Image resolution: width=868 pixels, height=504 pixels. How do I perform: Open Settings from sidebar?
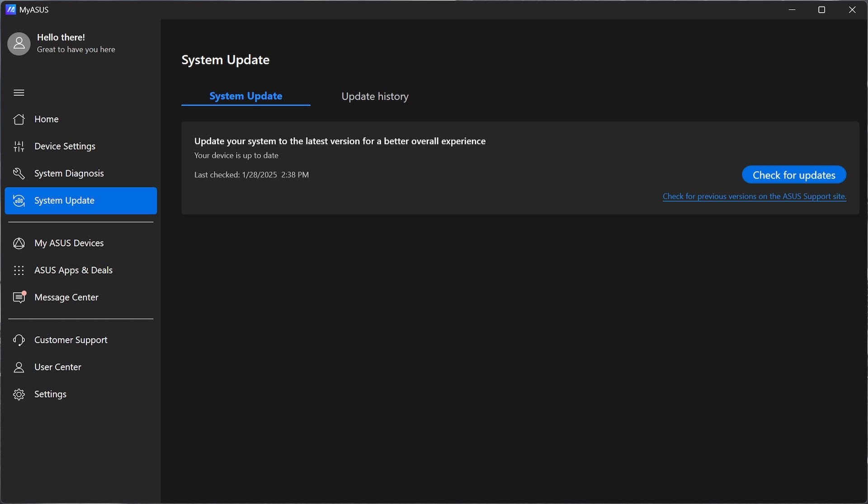(x=81, y=394)
